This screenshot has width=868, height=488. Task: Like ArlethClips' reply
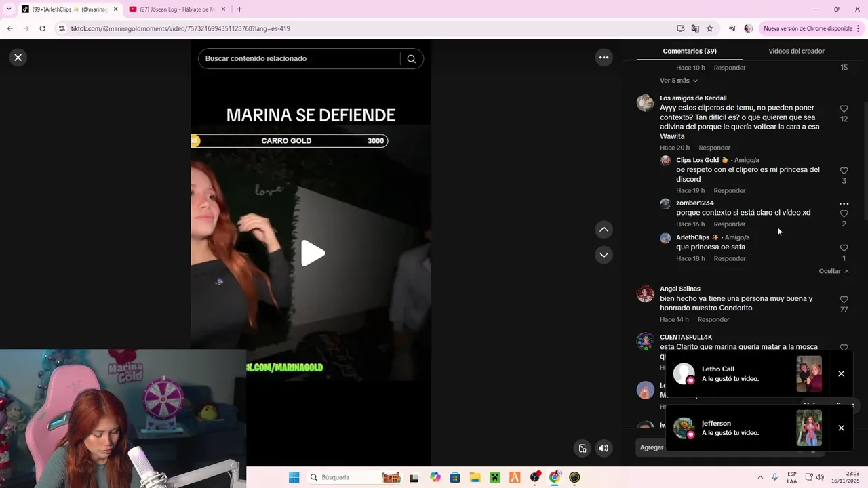click(x=844, y=248)
